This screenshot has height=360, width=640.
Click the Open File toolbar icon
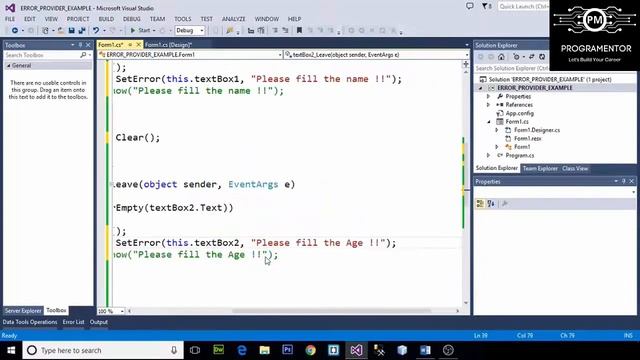click(x=61, y=31)
